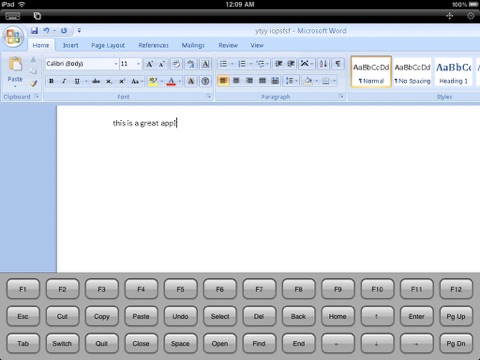Increase indent icon
This screenshot has width=480, height=360.
pyautogui.click(x=291, y=64)
